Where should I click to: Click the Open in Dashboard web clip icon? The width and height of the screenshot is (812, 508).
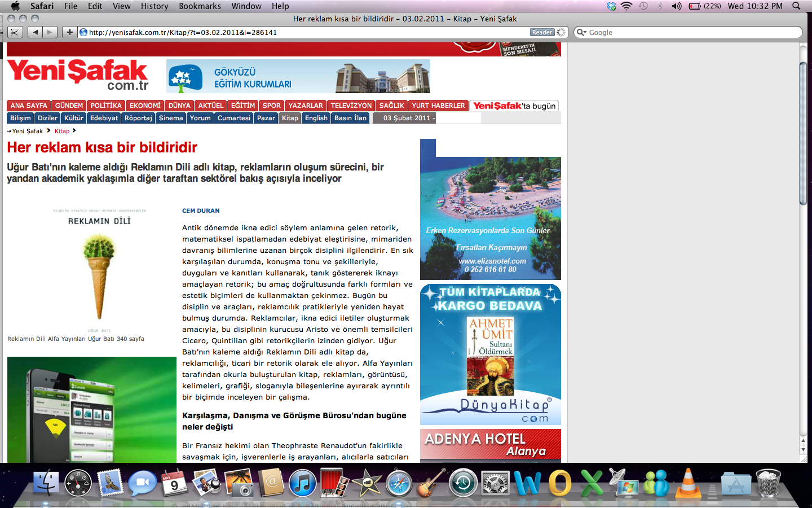pyautogui.click(x=16, y=32)
